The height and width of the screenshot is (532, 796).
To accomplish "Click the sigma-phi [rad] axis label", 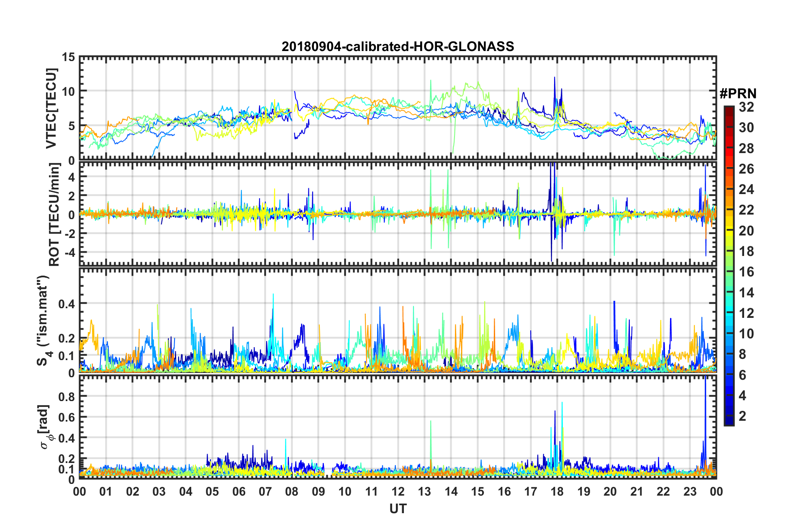I will pos(44,427).
